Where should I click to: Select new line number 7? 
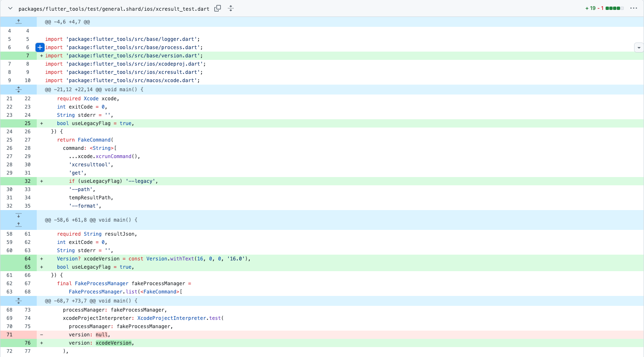coord(28,56)
